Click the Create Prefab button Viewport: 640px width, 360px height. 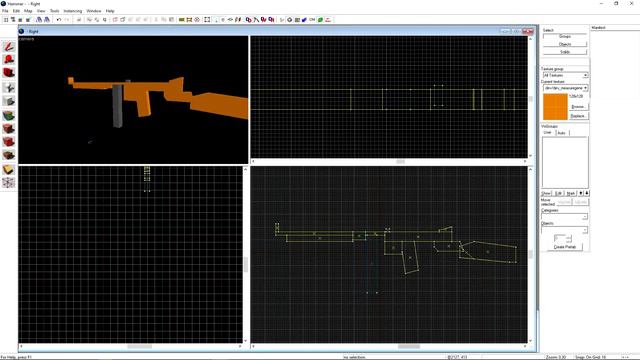coord(565,247)
